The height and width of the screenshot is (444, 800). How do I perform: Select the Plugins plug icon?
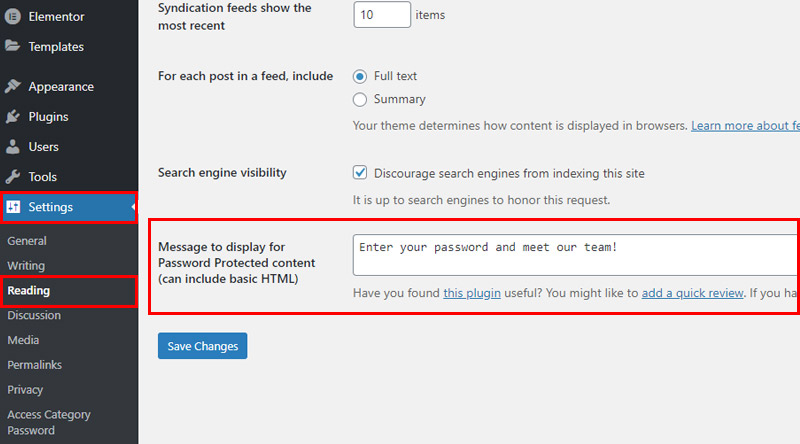pos(13,116)
